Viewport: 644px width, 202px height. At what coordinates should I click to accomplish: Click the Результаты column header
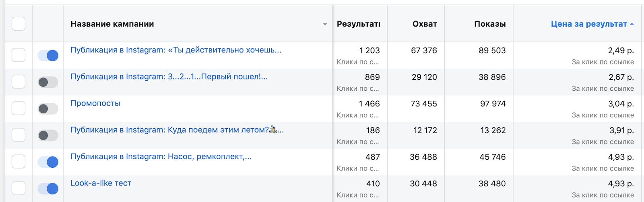359,24
